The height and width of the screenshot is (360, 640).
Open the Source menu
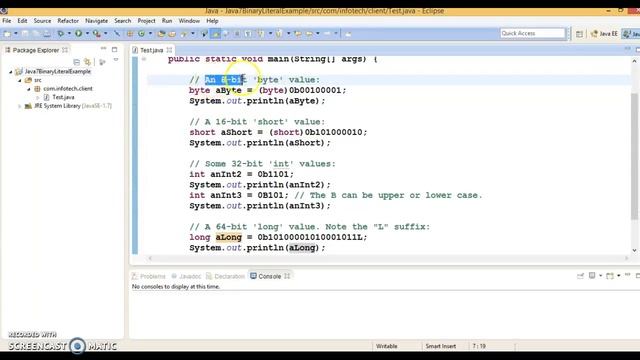[x=42, y=21]
